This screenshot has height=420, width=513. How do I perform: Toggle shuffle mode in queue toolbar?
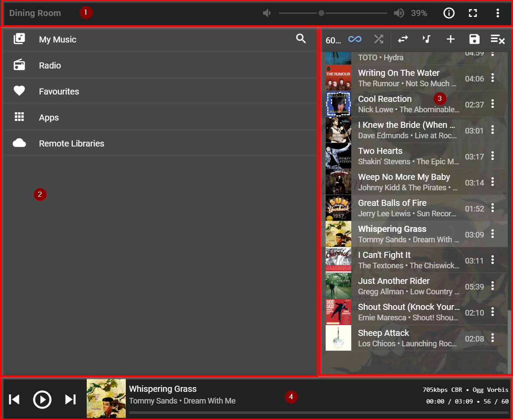(x=379, y=39)
